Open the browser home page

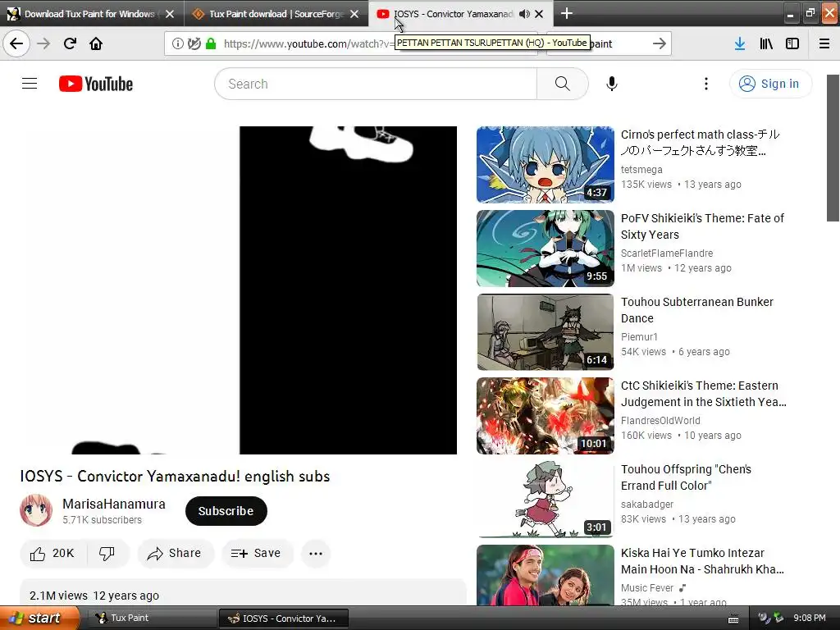pyautogui.click(x=96, y=43)
